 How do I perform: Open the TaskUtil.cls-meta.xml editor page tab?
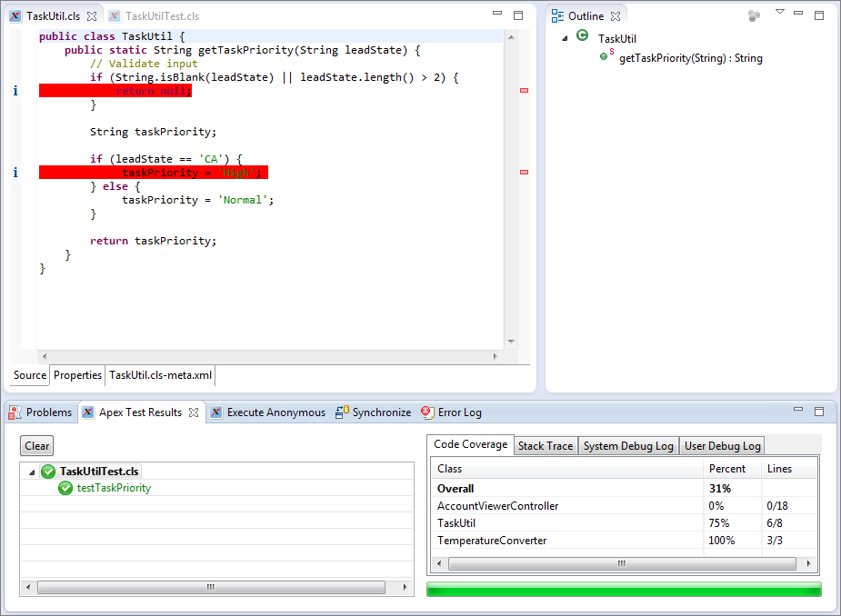pos(160,375)
